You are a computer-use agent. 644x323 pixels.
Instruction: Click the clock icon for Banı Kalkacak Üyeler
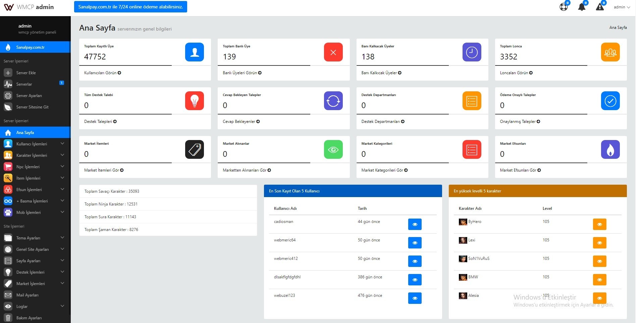coord(472,52)
